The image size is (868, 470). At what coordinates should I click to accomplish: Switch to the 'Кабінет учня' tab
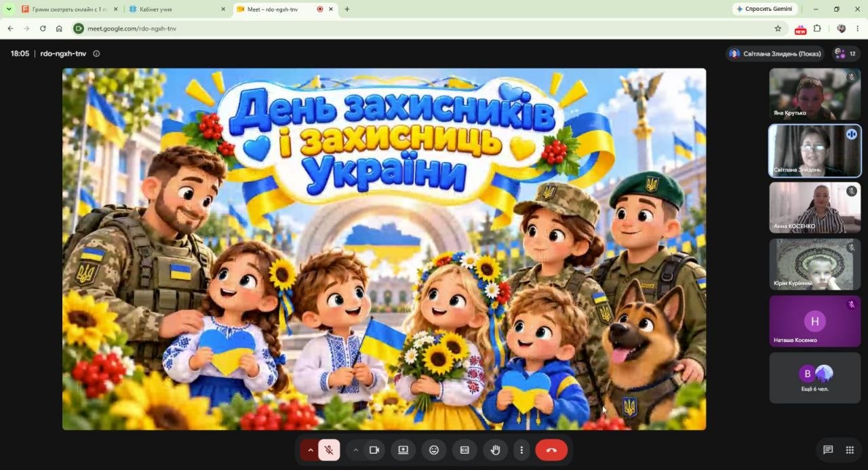coord(178,9)
